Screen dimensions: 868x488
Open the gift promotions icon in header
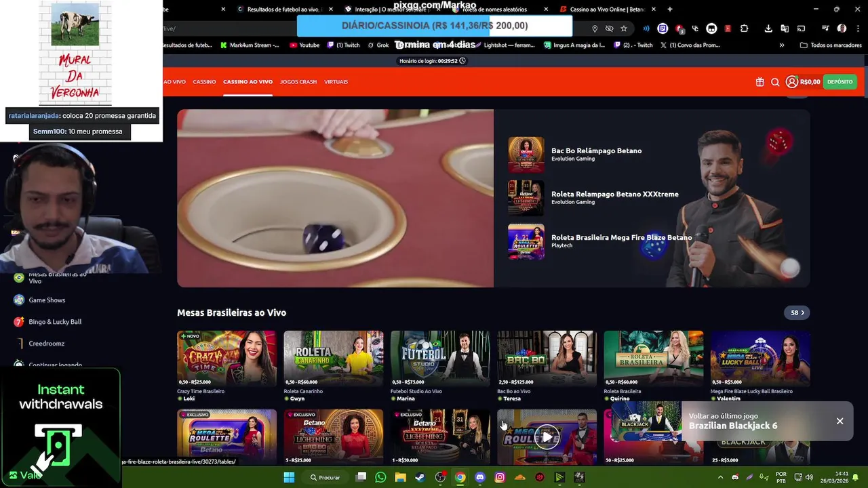(759, 82)
